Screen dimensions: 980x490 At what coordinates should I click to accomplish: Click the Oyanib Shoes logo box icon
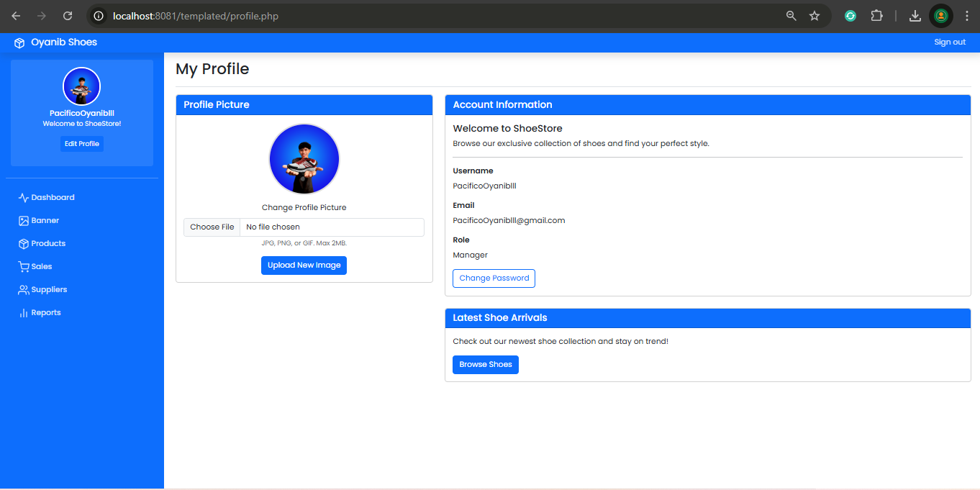tap(19, 43)
